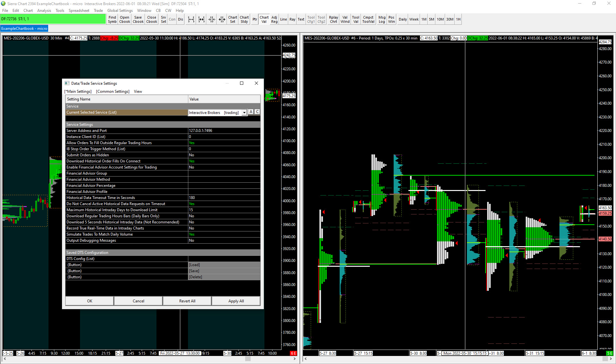Viewport: 616px width, 364px height.
Task: Select the ExampleChartbook - micro tab
Action: tap(24, 29)
